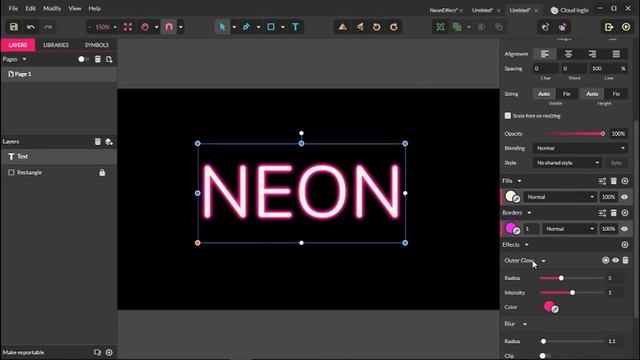This screenshot has width=640, height=360.
Task: Select the Hand pan tool
Action: click(x=144, y=27)
